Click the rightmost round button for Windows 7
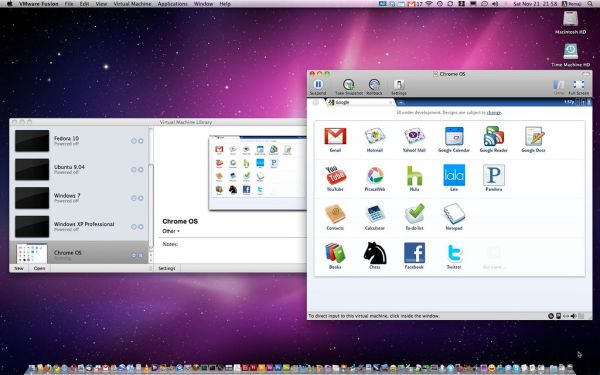The height and width of the screenshot is (375, 600). click(x=141, y=198)
